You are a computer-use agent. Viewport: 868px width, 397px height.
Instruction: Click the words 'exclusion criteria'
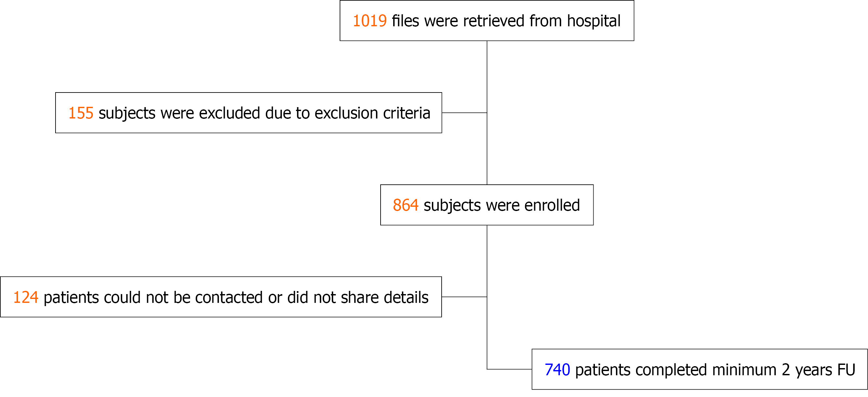click(372, 113)
